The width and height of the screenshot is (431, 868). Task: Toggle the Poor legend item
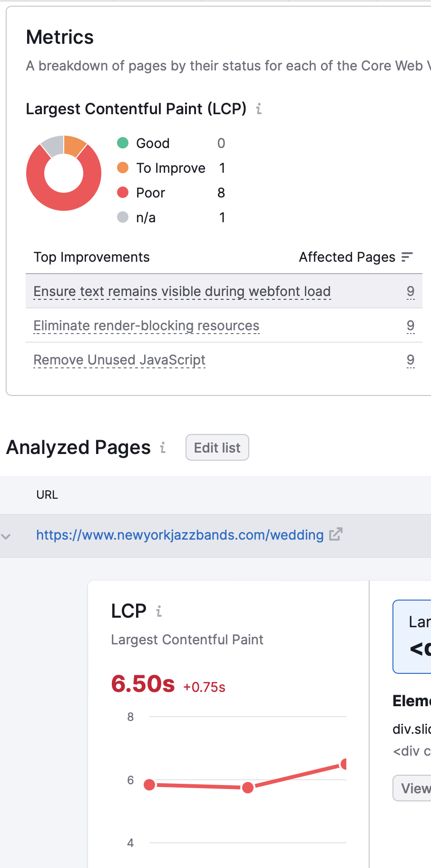[x=141, y=193]
